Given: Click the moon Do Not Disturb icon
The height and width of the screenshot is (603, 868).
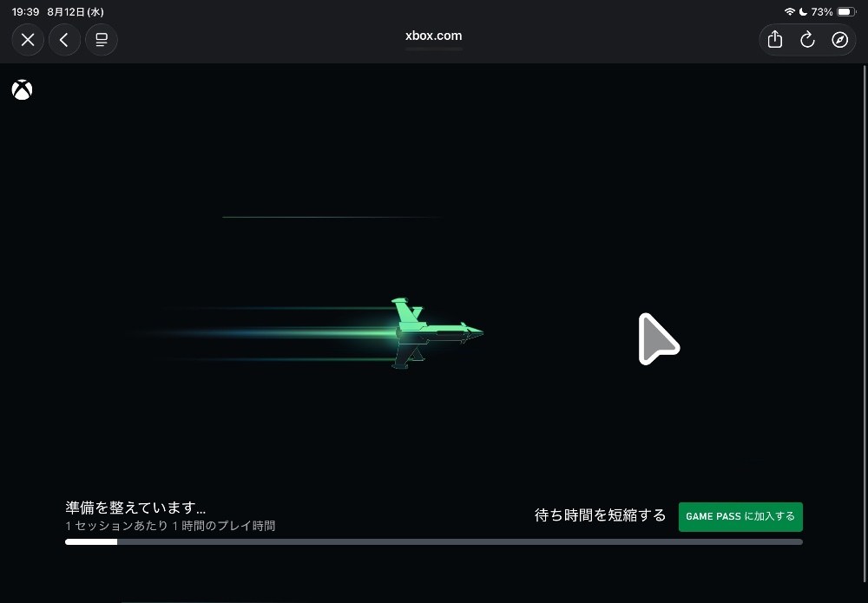Looking at the screenshot, I should pyautogui.click(x=803, y=11).
